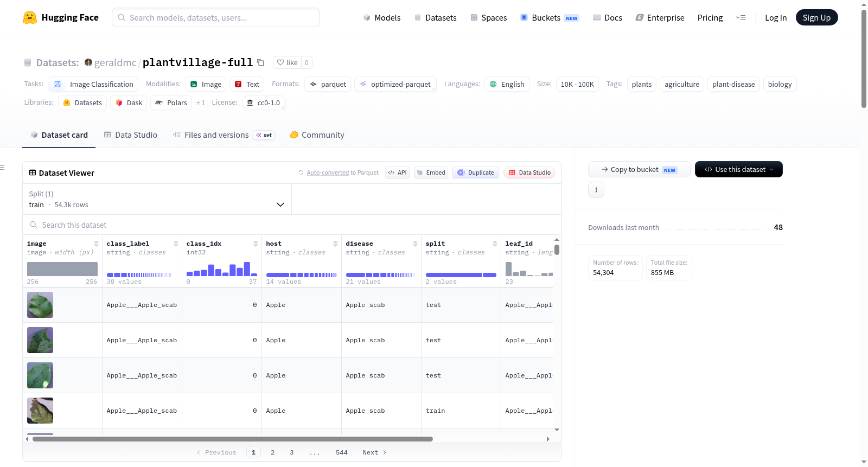Open the Pricing page link
This screenshot has width=868, height=467.
pyautogui.click(x=710, y=17)
